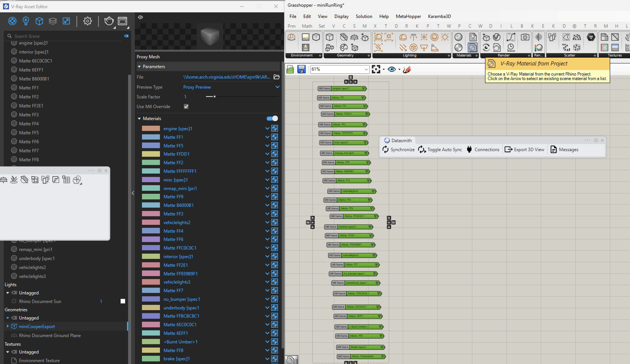The width and height of the screenshot is (630, 364).
Task: Open Preview Type dropdown
Action: click(x=277, y=87)
